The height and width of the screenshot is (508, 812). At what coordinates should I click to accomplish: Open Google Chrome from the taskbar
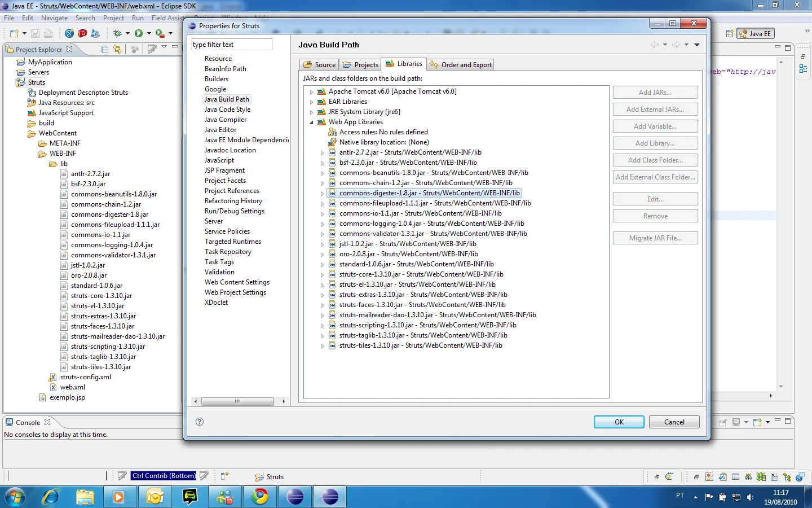(x=260, y=497)
